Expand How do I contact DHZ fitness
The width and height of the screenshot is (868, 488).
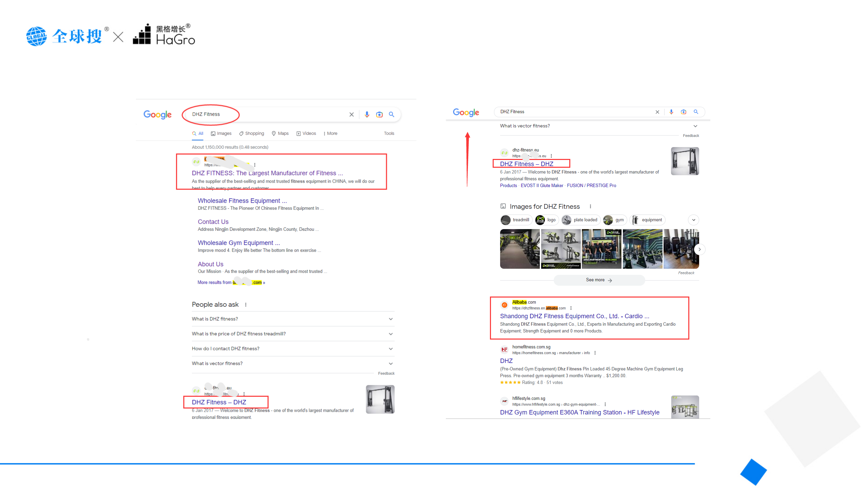(293, 349)
